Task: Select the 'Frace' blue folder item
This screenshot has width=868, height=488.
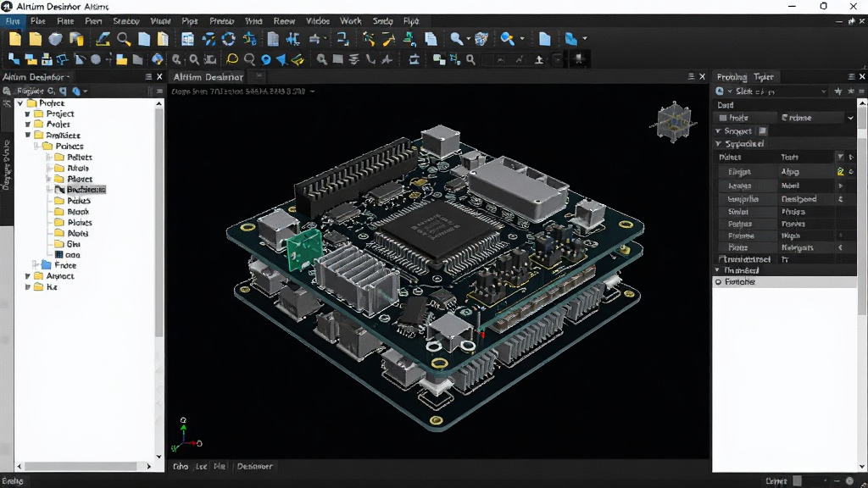Action: click(65, 265)
